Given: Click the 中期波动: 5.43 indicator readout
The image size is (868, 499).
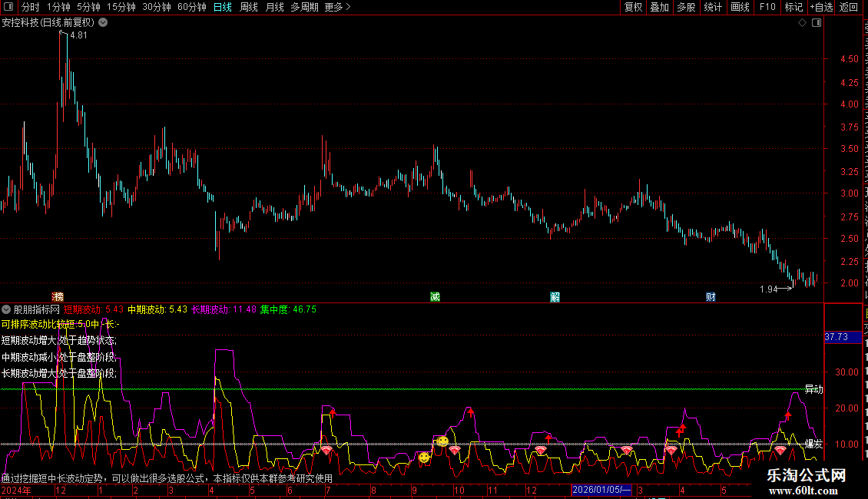Looking at the screenshot, I should pyautogui.click(x=157, y=309).
